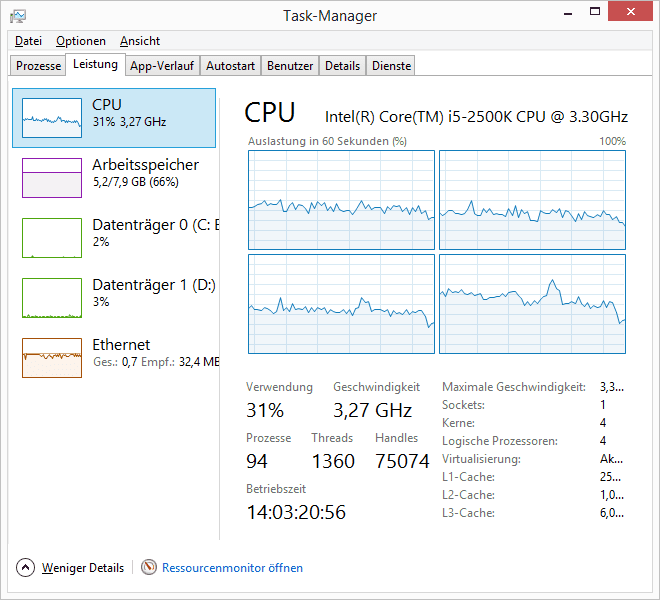Click the top-left CPU core graph
Screen dimensions: 666x605
pos(341,199)
